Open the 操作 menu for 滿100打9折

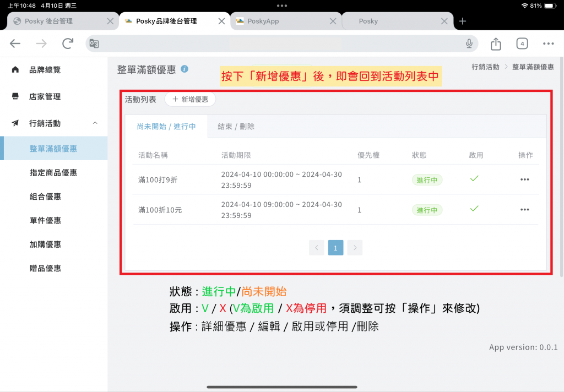coord(525,179)
